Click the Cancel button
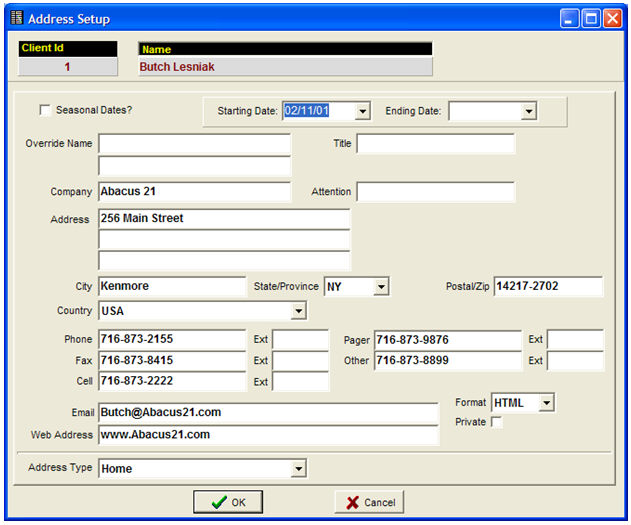This screenshot has height=525, width=631. point(369,502)
